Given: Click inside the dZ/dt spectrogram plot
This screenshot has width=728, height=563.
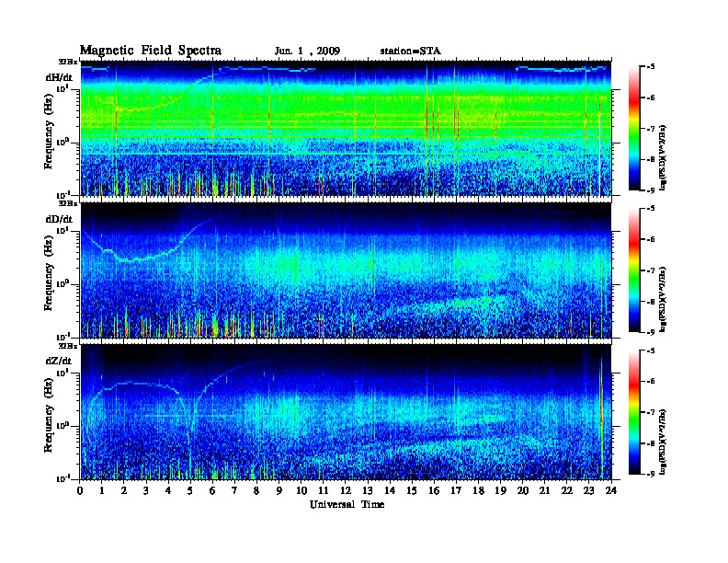Looking at the screenshot, I should click(x=346, y=412).
